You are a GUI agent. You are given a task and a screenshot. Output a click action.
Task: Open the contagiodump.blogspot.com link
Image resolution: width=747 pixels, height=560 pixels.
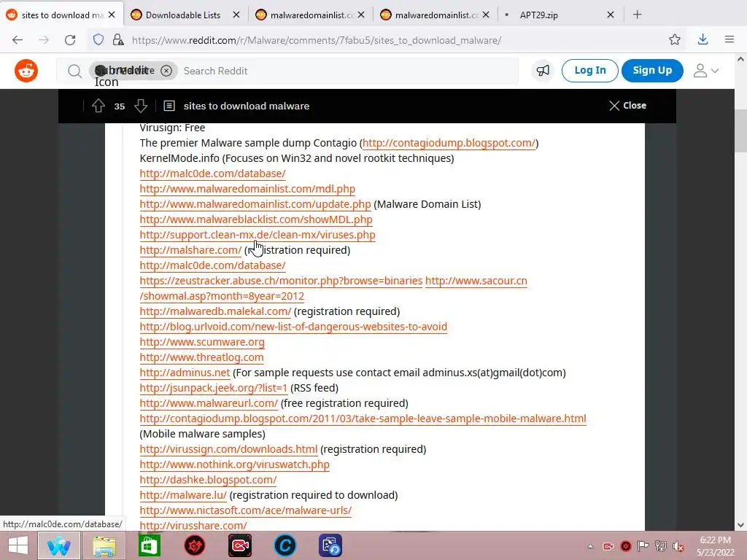tap(449, 143)
